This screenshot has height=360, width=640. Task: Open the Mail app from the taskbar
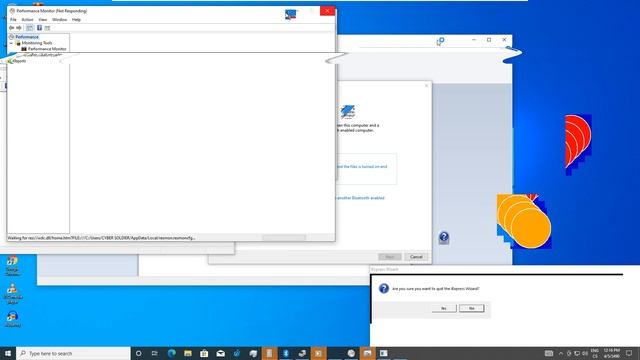pos(220,353)
